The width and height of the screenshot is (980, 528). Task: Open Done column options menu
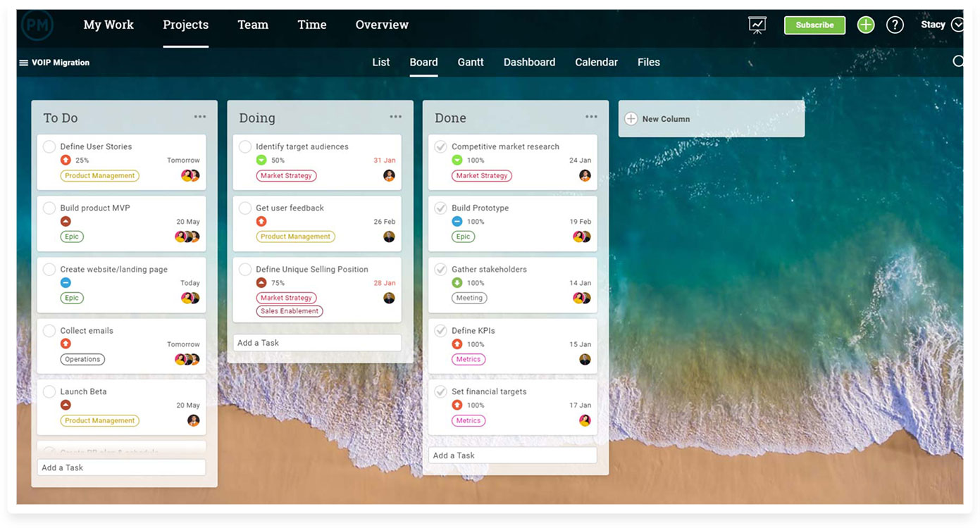click(591, 117)
